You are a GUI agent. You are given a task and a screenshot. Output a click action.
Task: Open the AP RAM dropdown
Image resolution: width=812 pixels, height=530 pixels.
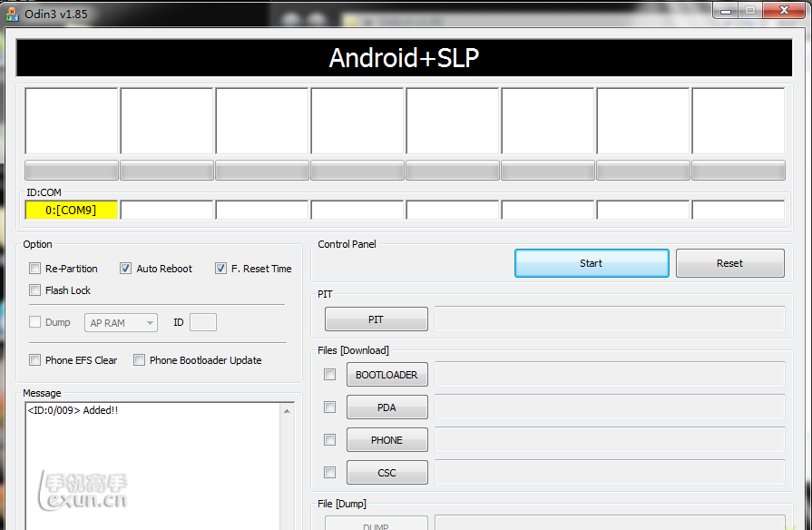point(122,323)
